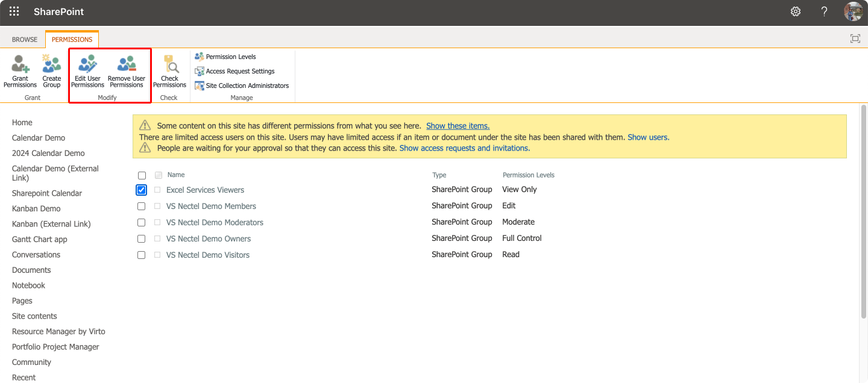
Task: Click the View Only permission level text
Action: (520, 189)
